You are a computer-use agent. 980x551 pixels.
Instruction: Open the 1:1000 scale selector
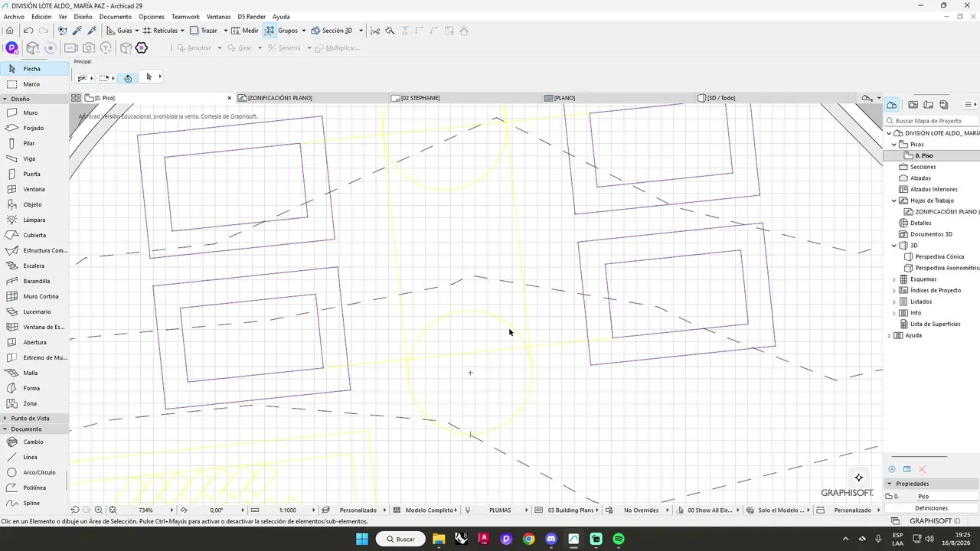287,510
